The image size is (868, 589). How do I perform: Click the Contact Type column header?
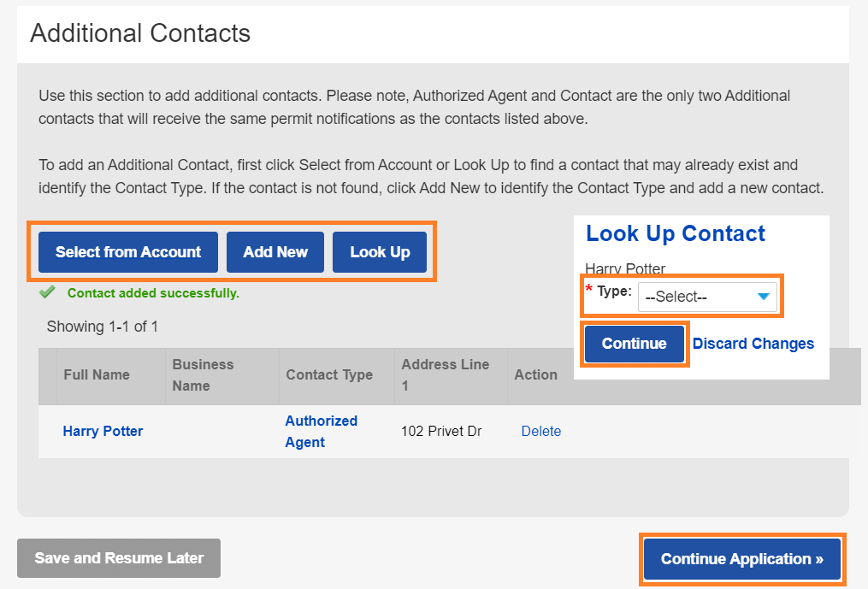[x=329, y=375]
